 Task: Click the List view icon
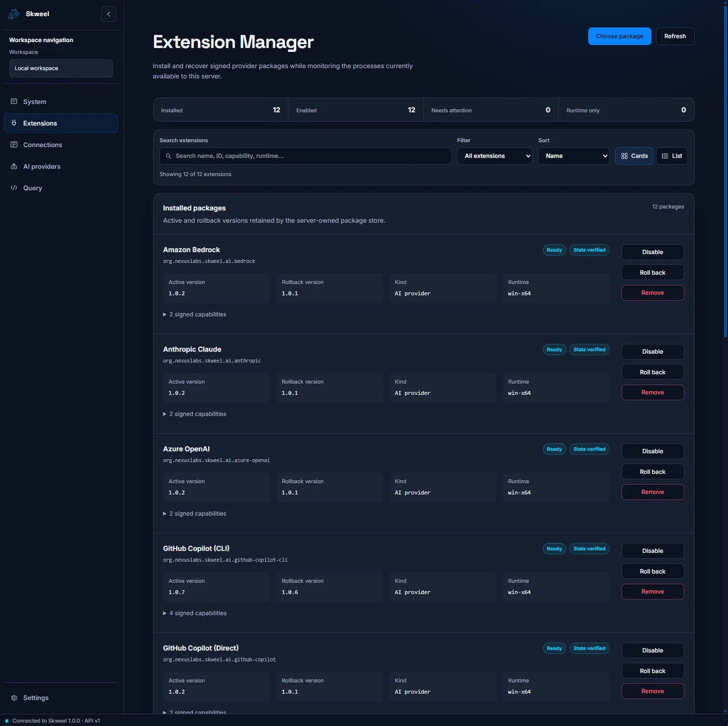665,156
